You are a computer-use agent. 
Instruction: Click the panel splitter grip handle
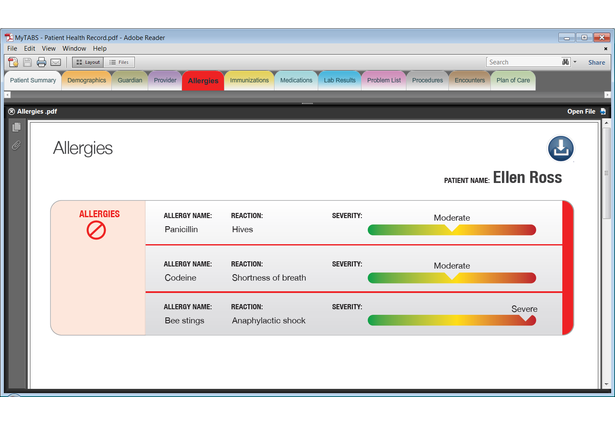click(x=307, y=104)
